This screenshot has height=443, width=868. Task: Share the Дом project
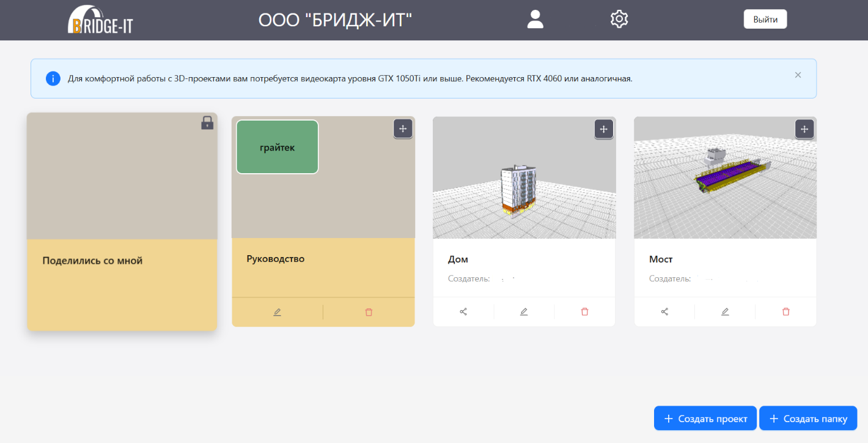coord(463,311)
